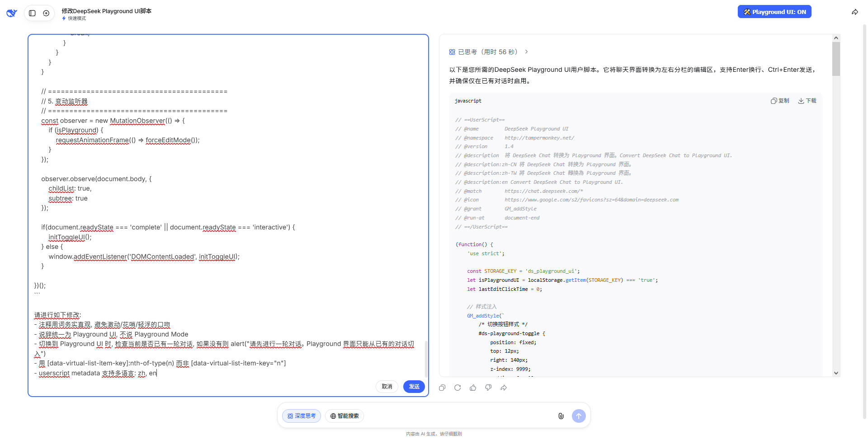This screenshot has height=439, width=868.
Task: Copy the code block with 复制
Action: [780, 101]
